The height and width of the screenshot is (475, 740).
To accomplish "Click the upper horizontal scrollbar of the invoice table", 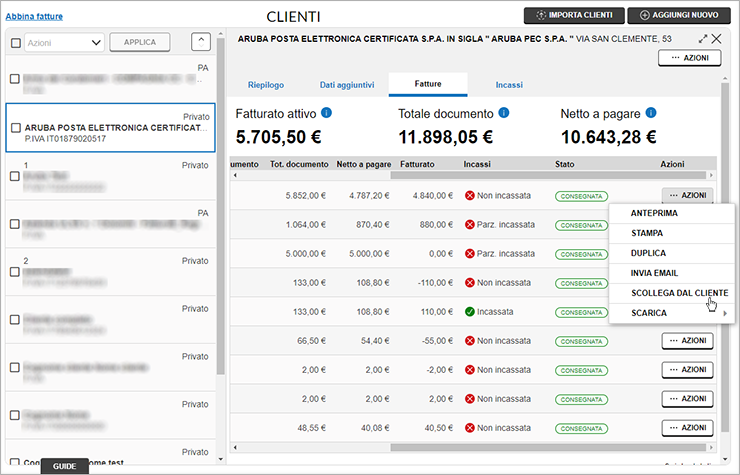I will coord(548,175).
